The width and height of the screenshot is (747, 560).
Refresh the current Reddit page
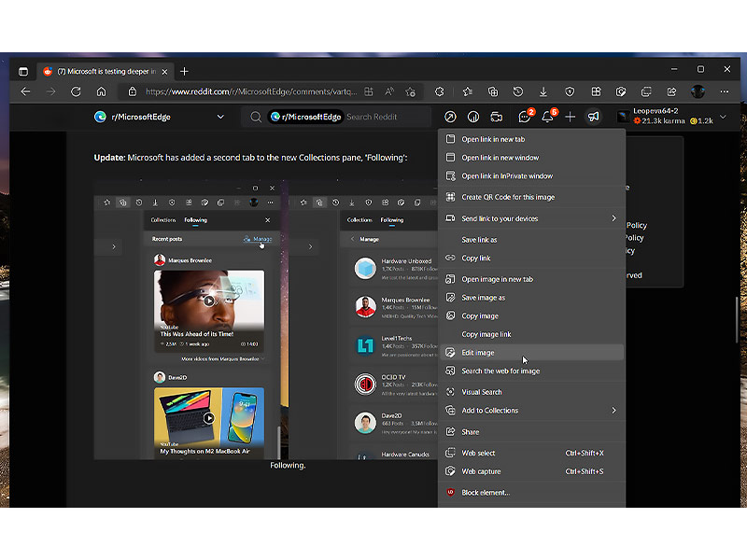(x=76, y=91)
